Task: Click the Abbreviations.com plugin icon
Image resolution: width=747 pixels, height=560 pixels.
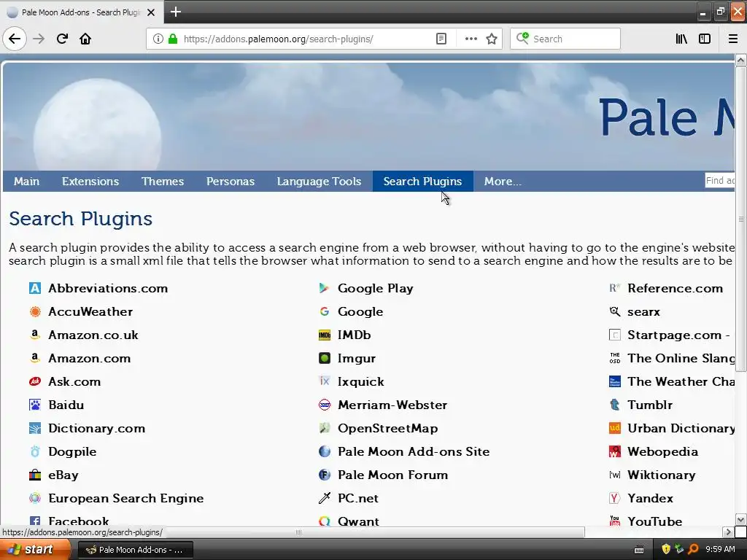Action: [x=35, y=288]
